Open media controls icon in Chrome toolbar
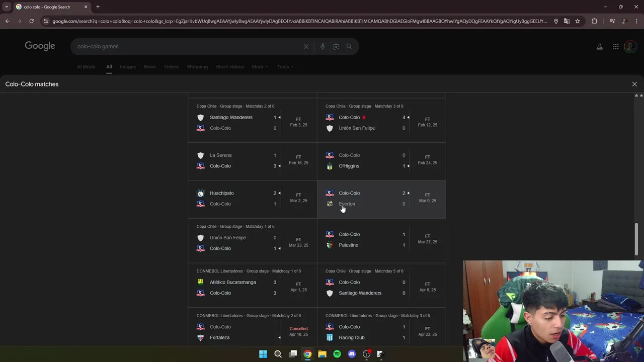Screen dimensions: 644x362 click(x=612, y=21)
